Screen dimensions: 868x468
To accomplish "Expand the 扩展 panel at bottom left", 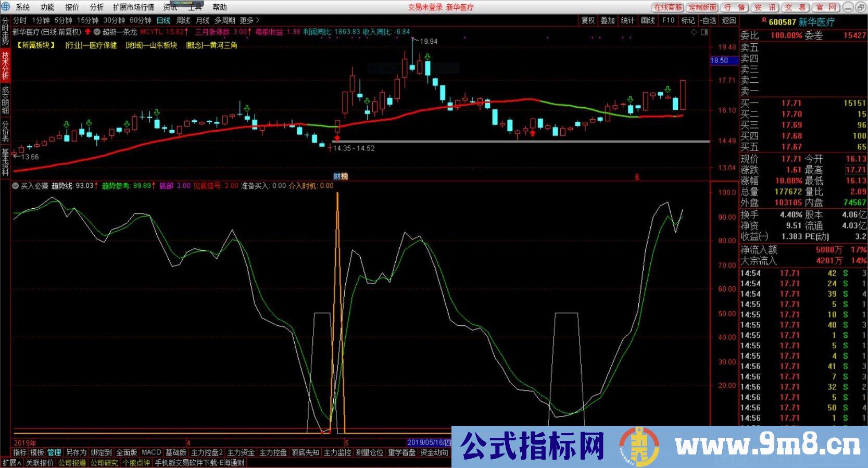I will tap(11, 462).
